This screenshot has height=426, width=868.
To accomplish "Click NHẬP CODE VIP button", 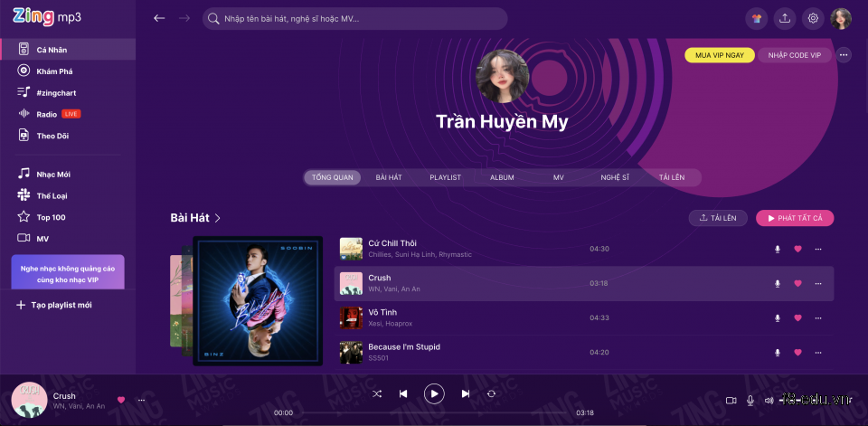I will (x=795, y=55).
